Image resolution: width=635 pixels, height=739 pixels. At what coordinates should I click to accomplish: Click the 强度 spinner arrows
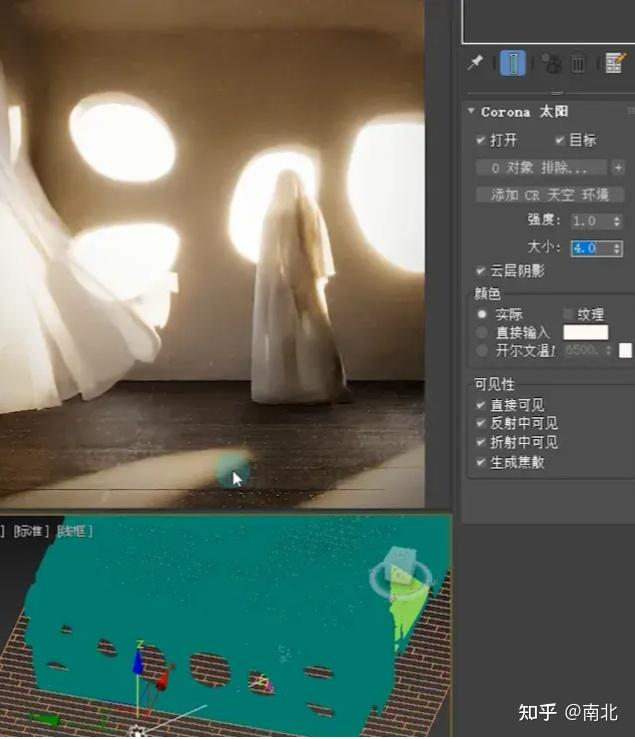click(617, 221)
